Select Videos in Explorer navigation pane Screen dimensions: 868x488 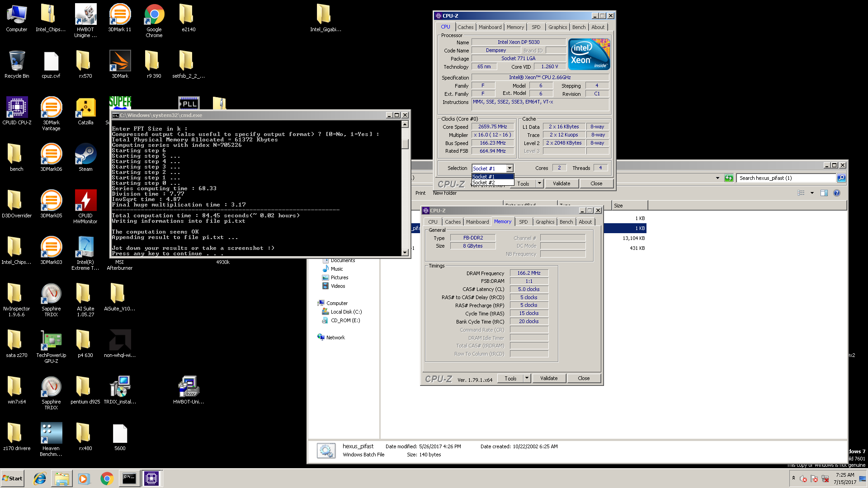coord(334,286)
